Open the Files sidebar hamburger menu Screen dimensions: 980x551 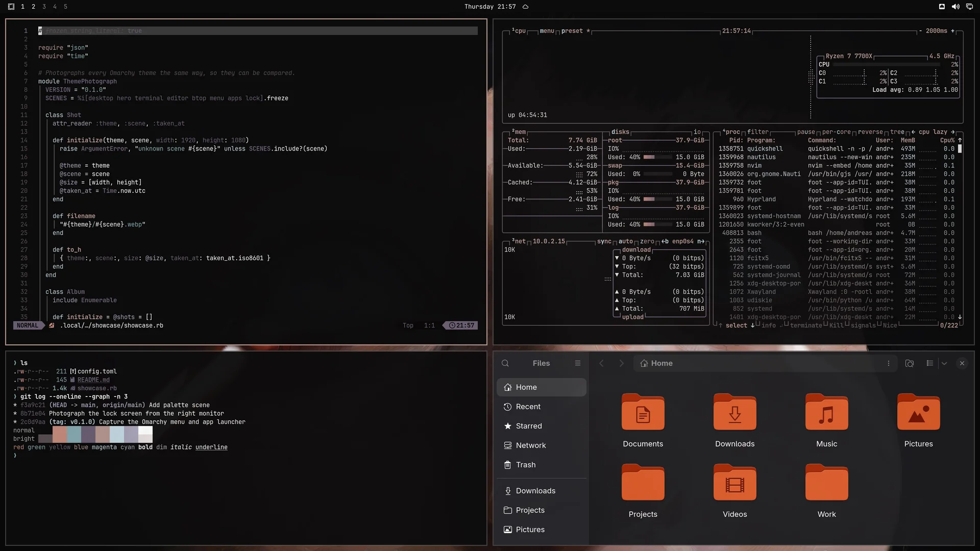coord(578,363)
